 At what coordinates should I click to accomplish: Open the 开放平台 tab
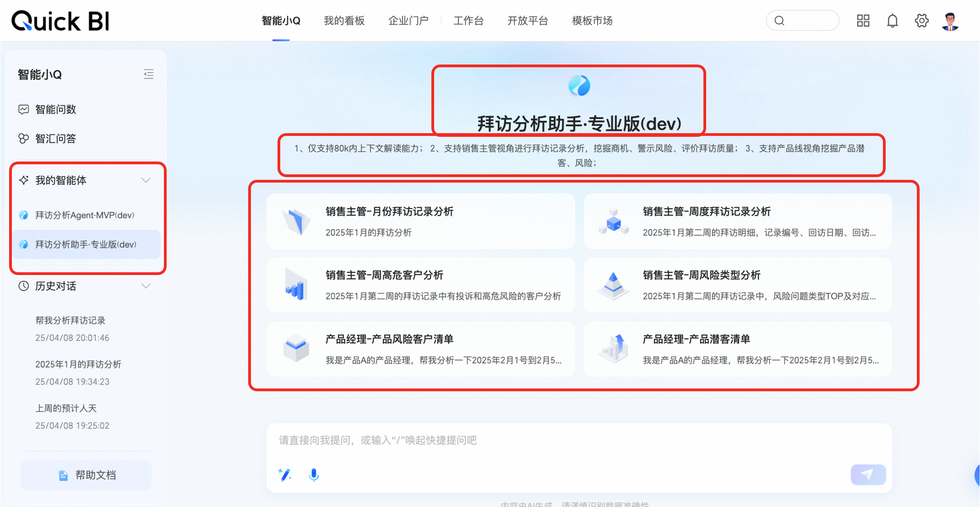tap(528, 21)
